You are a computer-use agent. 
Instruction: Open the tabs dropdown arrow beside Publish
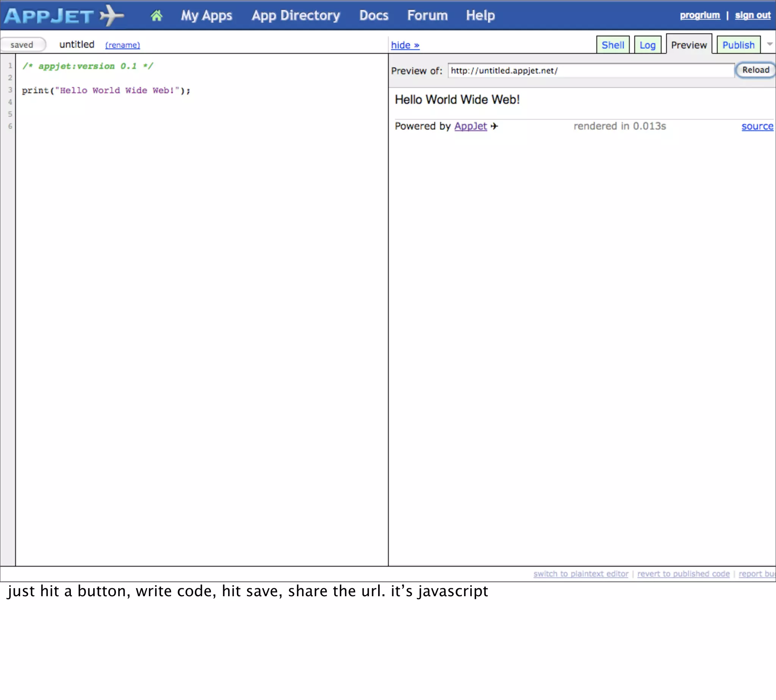pos(770,44)
